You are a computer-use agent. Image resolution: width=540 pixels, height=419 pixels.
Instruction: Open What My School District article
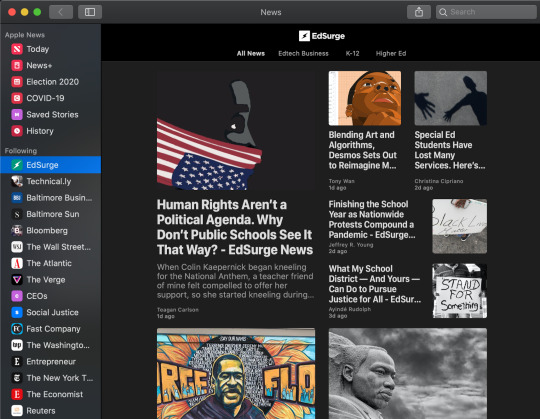tap(375, 284)
